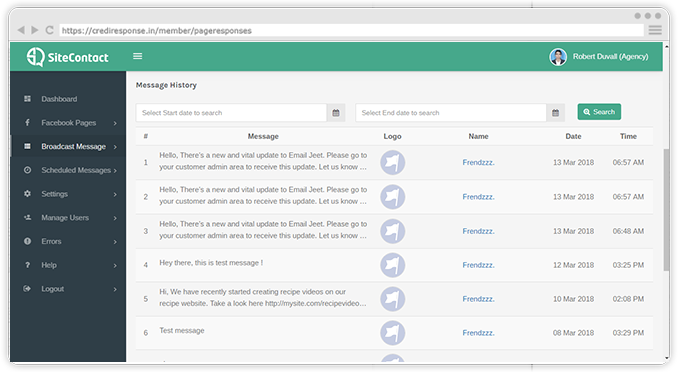Expand the Settings submenu chevron
The height and width of the screenshot is (372, 678).
(x=115, y=195)
